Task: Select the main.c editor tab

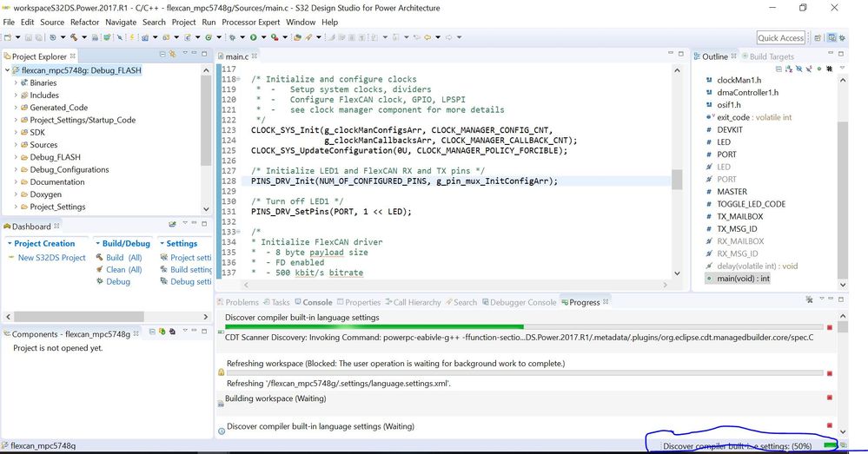Action: pos(237,56)
